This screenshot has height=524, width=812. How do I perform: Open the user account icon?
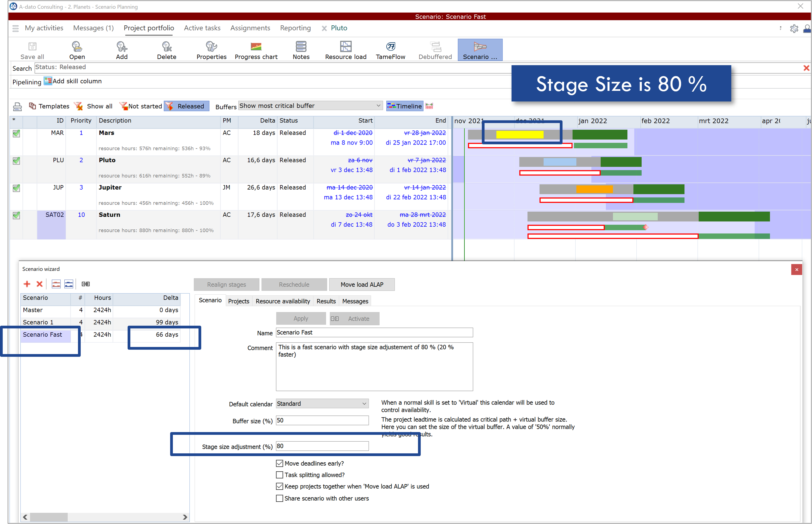pos(807,29)
